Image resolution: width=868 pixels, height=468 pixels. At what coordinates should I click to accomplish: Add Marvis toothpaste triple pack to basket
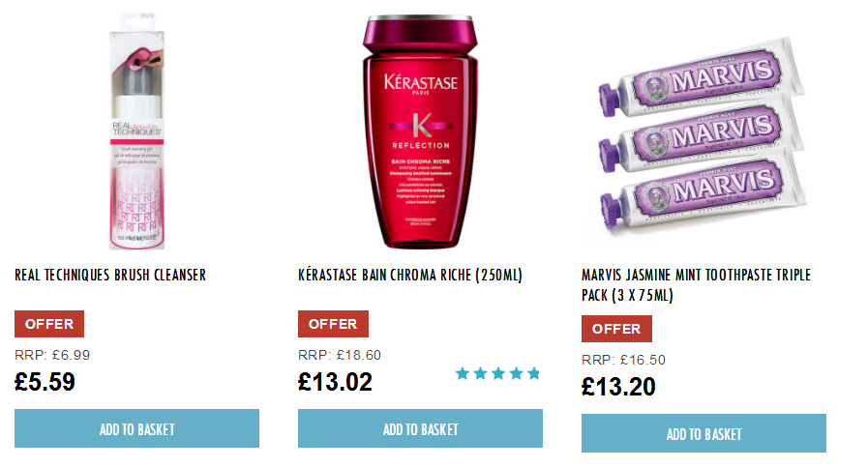703,434
